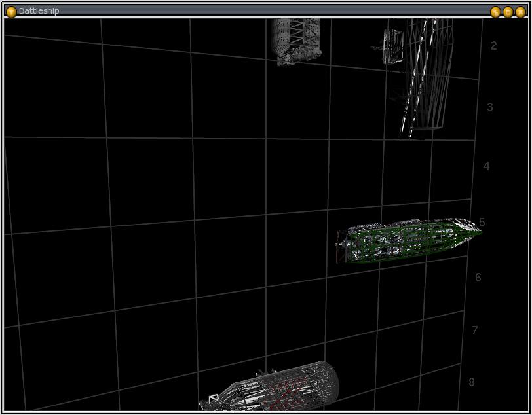Maximize the Battleship window
This screenshot has width=532, height=415.
click(x=508, y=12)
